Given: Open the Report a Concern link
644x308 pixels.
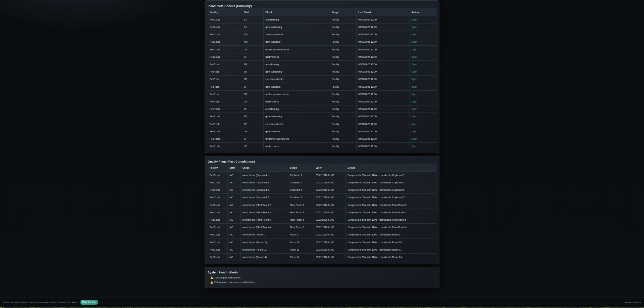Looking at the screenshot, I should 632,302.
